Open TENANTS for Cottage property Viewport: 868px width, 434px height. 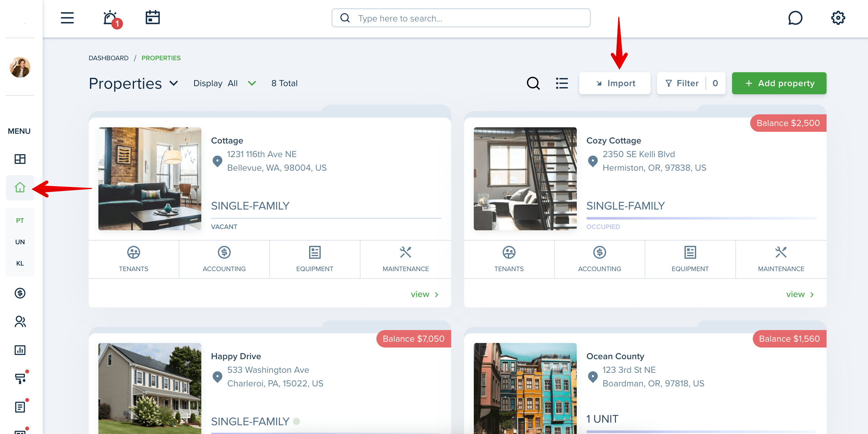(133, 259)
